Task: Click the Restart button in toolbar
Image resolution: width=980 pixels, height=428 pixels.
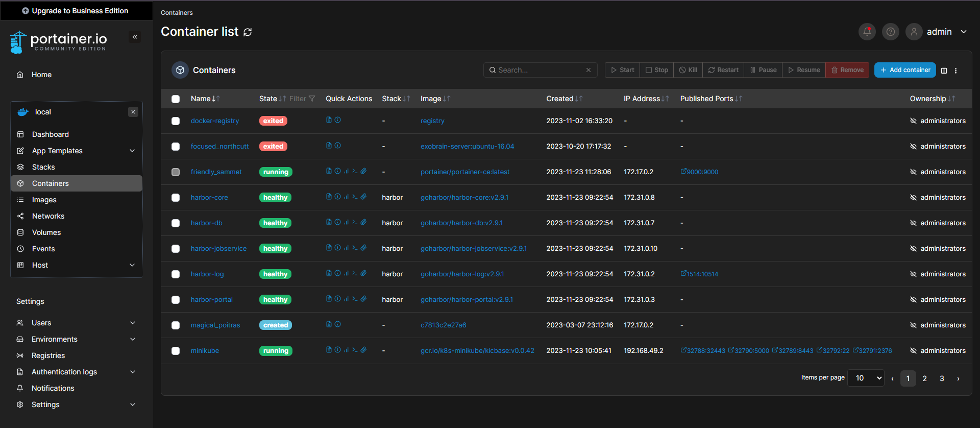Action: pos(723,70)
